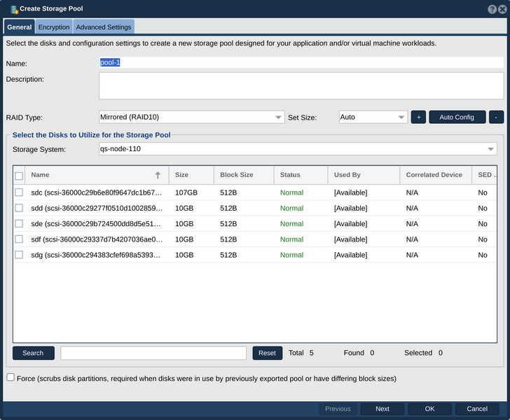Screen dimensions: 510x420
Task: Click into the Description text area
Action: point(301,86)
